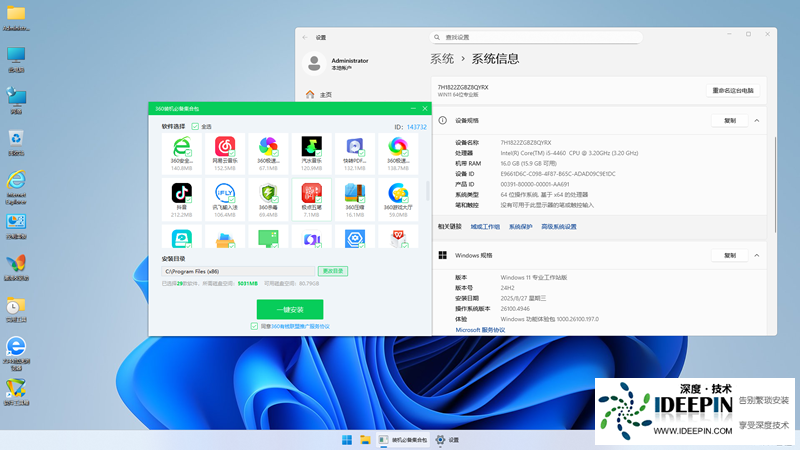Click the Windows logo beside Windows 规格
800x450 pixels.
coord(442,255)
